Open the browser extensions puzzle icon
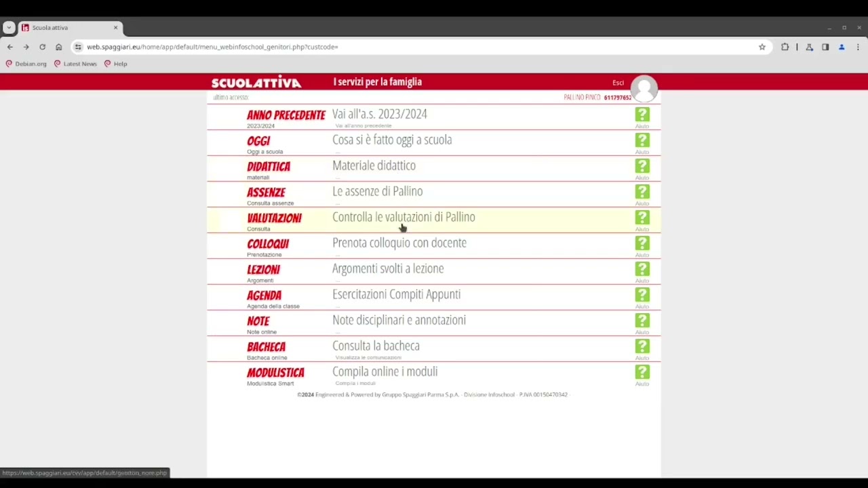The image size is (868, 488). [785, 47]
